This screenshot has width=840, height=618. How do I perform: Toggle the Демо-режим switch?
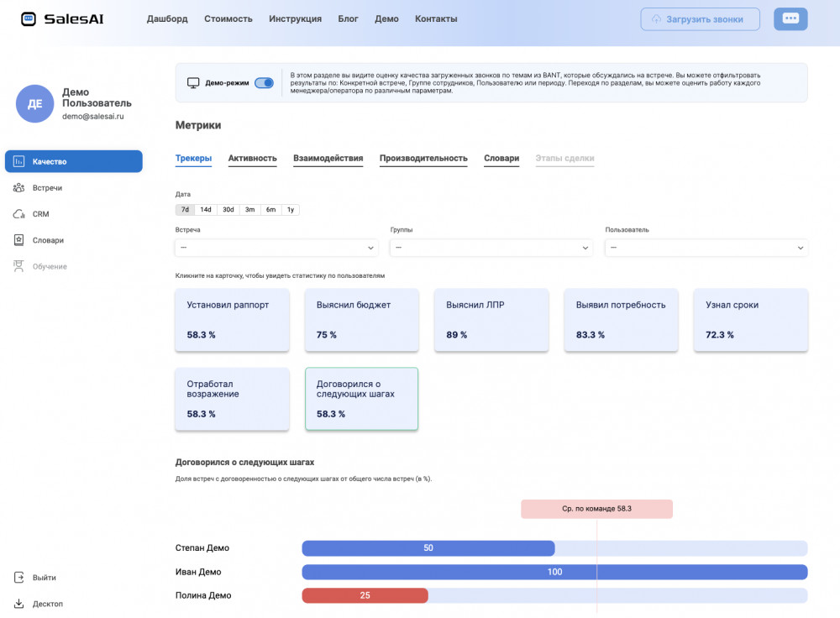[x=264, y=83]
